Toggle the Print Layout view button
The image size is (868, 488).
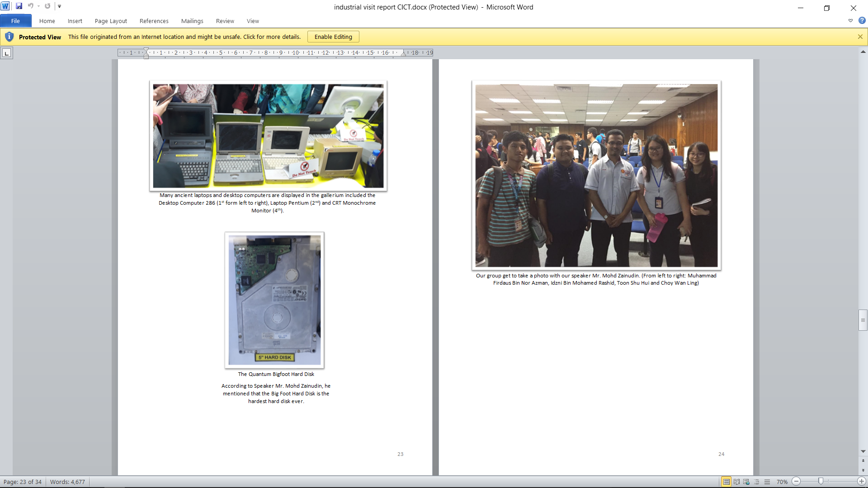click(726, 482)
